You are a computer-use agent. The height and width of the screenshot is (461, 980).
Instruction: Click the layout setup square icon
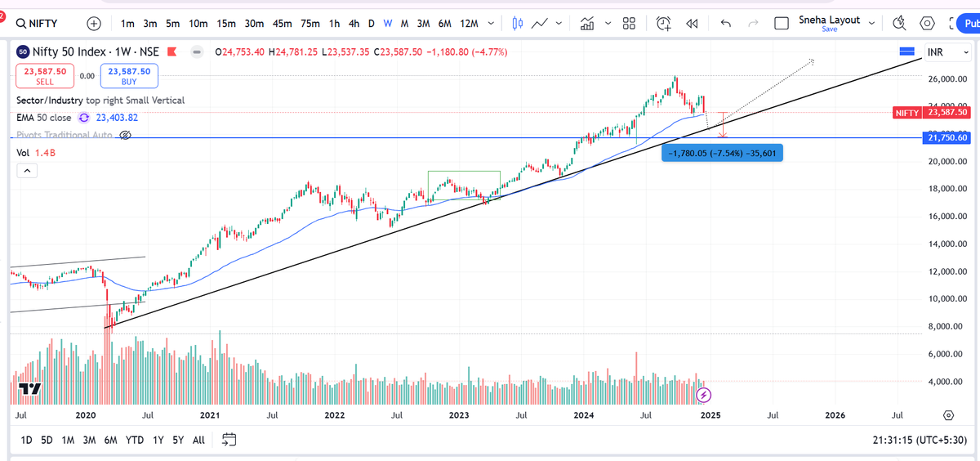[782, 24]
